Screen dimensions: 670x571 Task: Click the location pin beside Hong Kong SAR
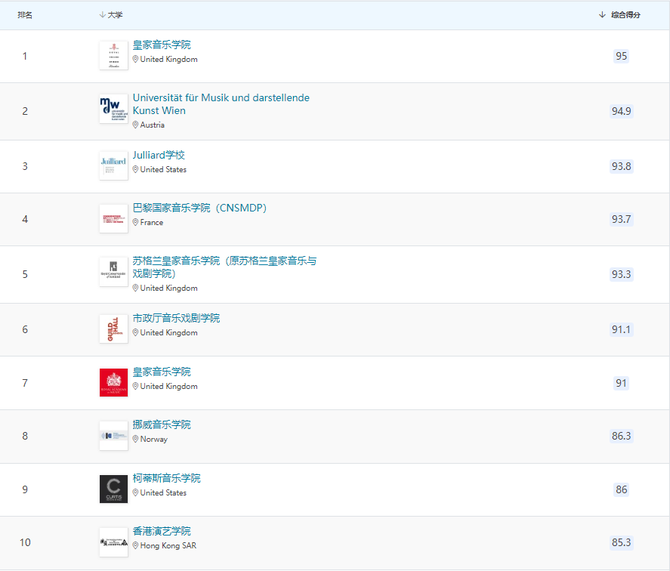(x=135, y=545)
